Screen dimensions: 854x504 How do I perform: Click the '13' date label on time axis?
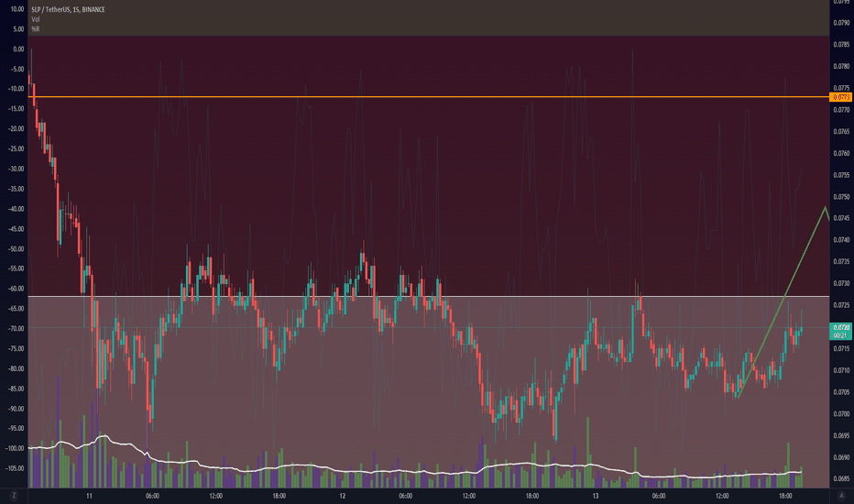point(596,496)
